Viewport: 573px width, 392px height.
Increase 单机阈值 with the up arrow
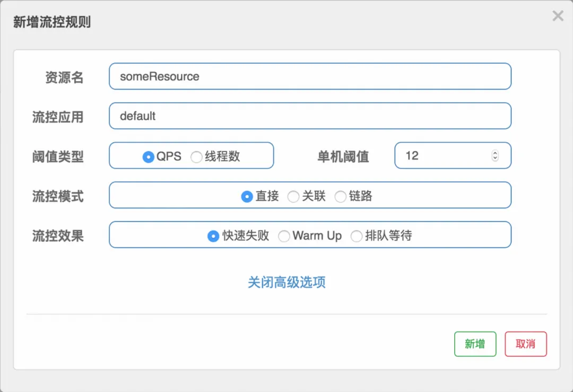point(495,153)
